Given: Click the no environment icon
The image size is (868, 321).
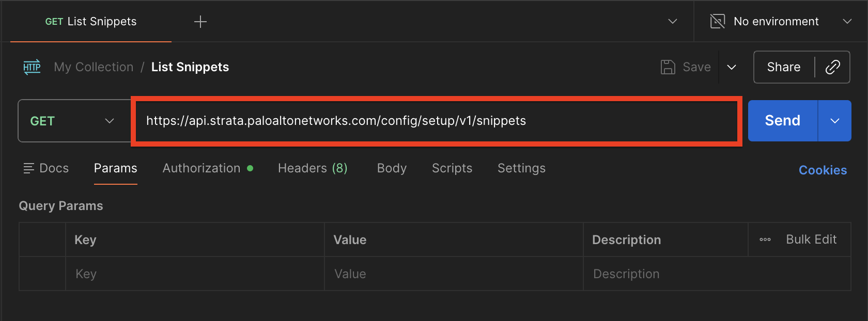Looking at the screenshot, I should [718, 21].
